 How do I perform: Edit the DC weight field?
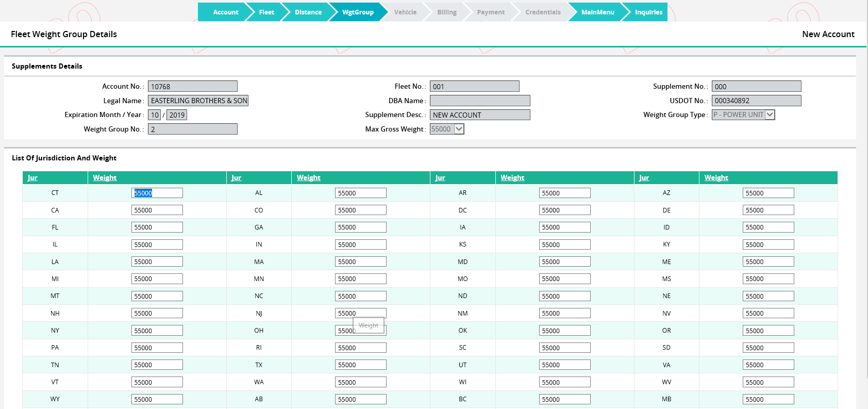pos(565,210)
